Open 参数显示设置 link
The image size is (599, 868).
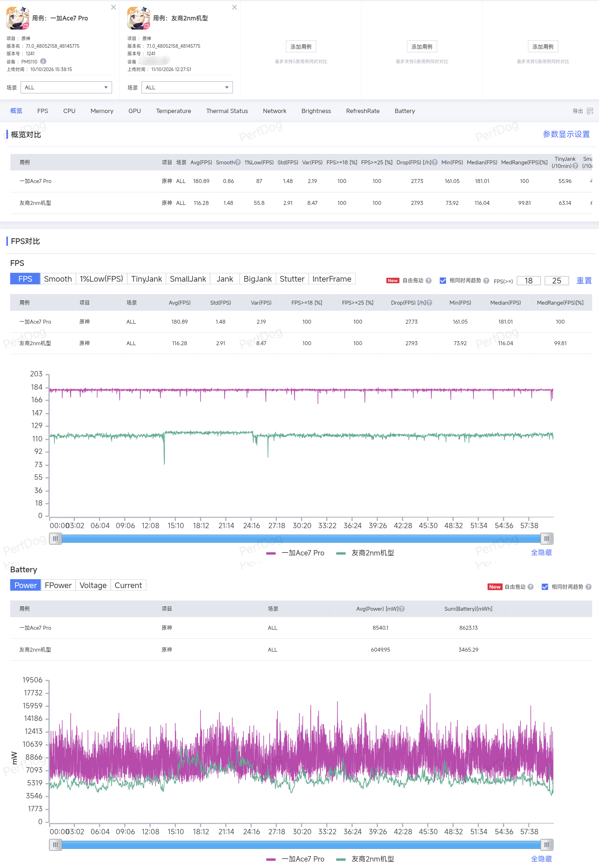pos(566,134)
